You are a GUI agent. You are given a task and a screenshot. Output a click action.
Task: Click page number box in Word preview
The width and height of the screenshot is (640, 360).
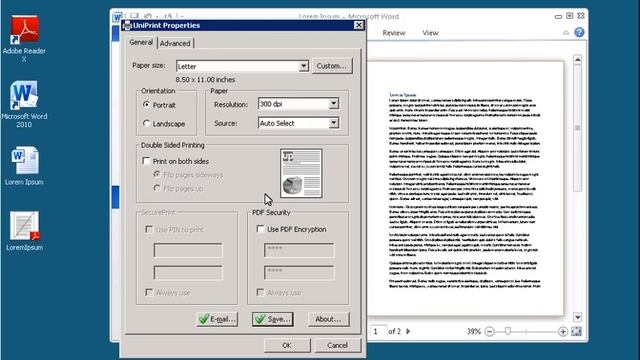coord(378,331)
